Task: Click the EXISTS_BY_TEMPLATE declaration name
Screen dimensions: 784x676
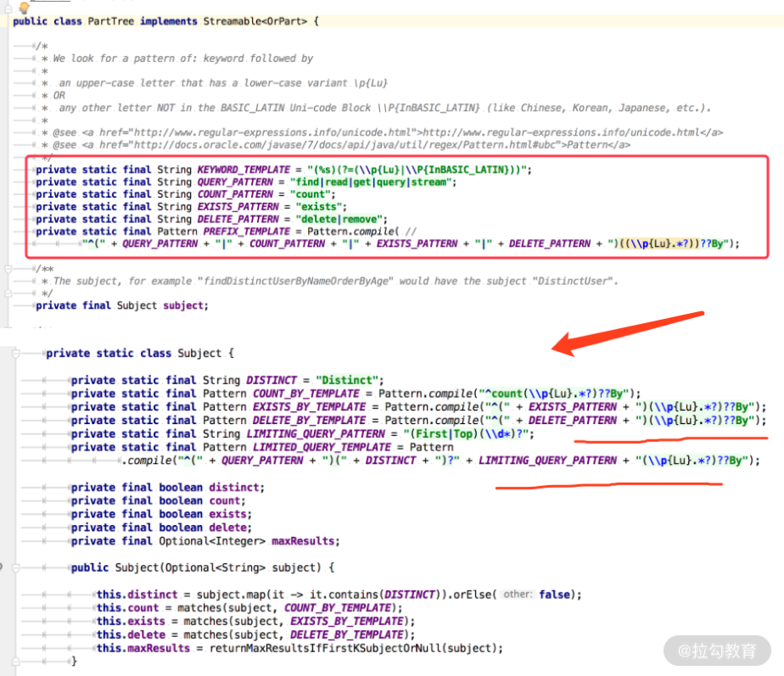Action: [x=309, y=407]
